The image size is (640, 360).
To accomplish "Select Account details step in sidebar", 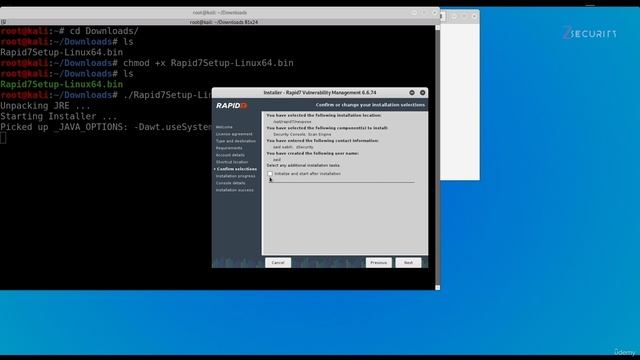I will point(230,155).
